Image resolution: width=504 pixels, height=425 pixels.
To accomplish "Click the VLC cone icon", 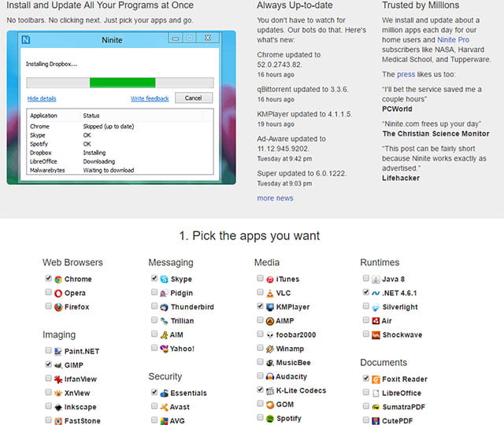I will pyautogui.click(x=270, y=293).
